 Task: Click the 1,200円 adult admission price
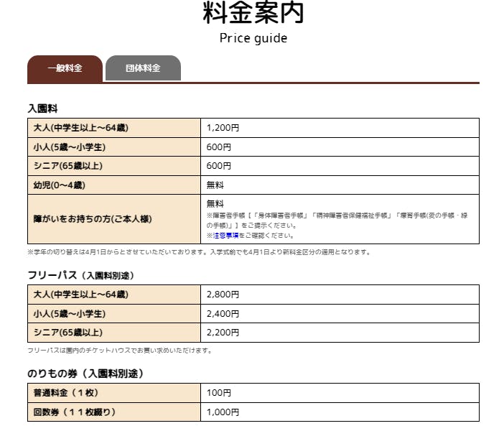coord(222,128)
